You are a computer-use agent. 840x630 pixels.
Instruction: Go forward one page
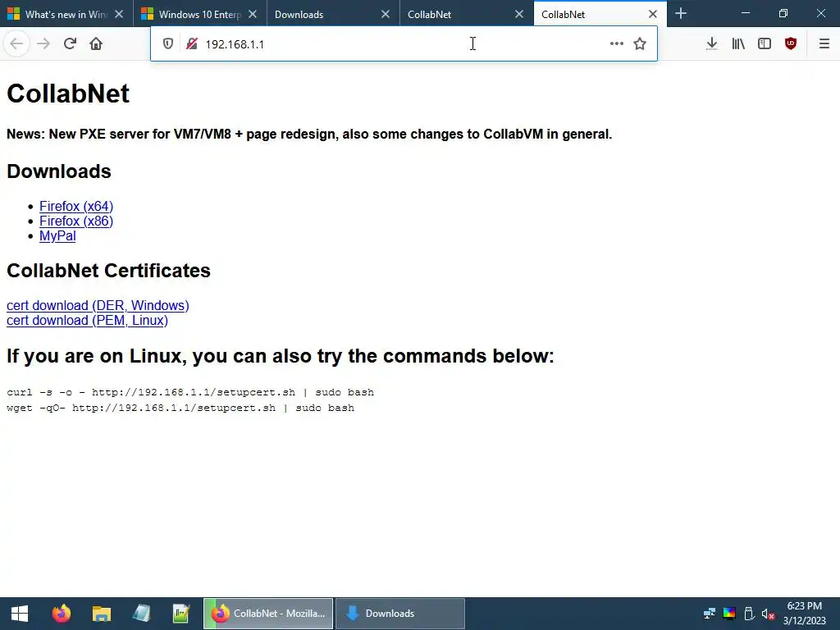[43, 44]
